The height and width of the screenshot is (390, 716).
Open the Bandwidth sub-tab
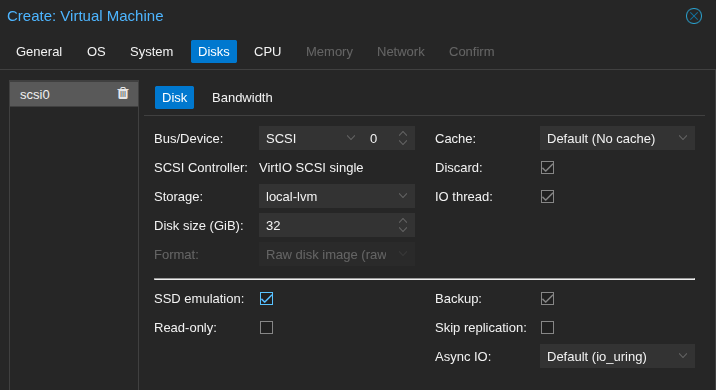(x=242, y=98)
